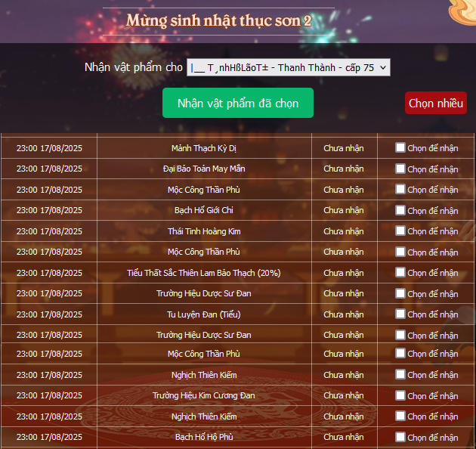The height and width of the screenshot is (449, 476).
Task: Click Chưa nhận status for Bạch Hổ Giới Chỉ
Action: point(344,210)
